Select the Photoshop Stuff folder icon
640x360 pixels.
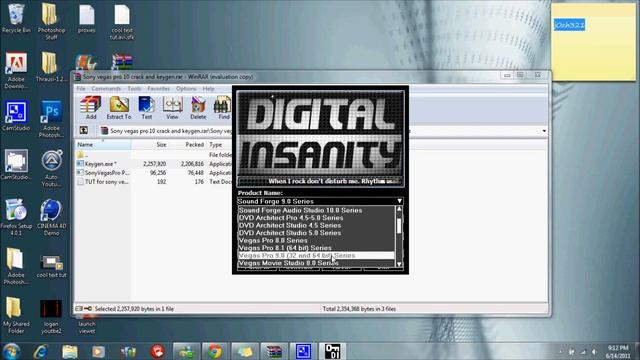click(x=51, y=21)
